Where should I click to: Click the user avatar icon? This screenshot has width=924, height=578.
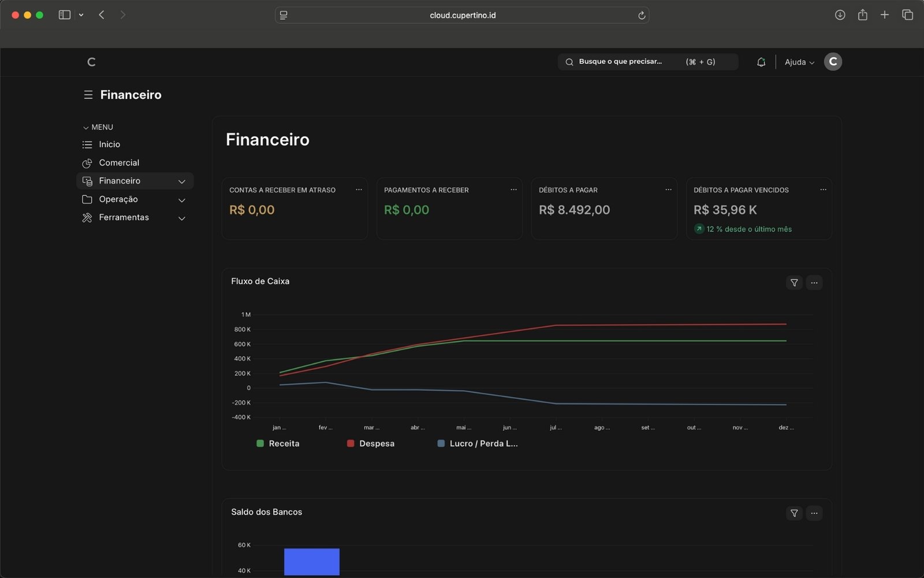(x=832, y=62)
